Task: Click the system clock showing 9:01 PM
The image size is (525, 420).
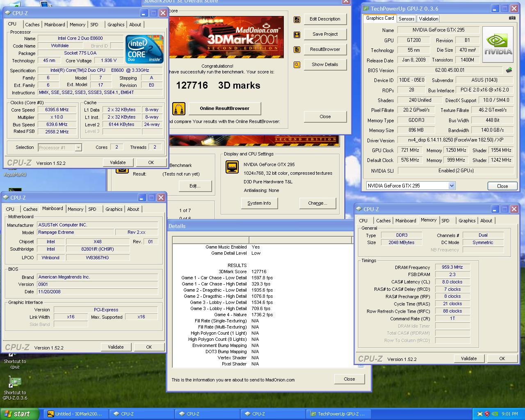Action: (x=510, y=414)
